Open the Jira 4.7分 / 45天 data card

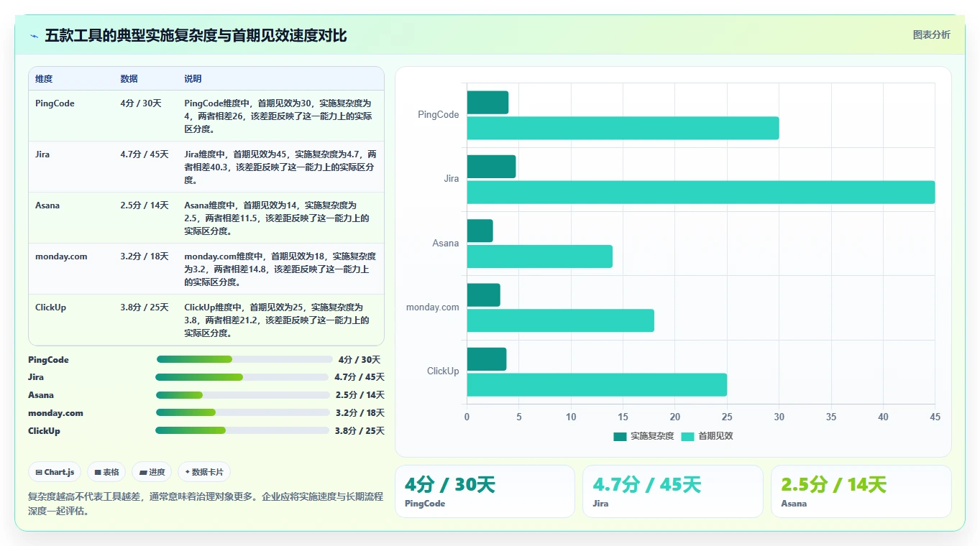click(672, 491)
